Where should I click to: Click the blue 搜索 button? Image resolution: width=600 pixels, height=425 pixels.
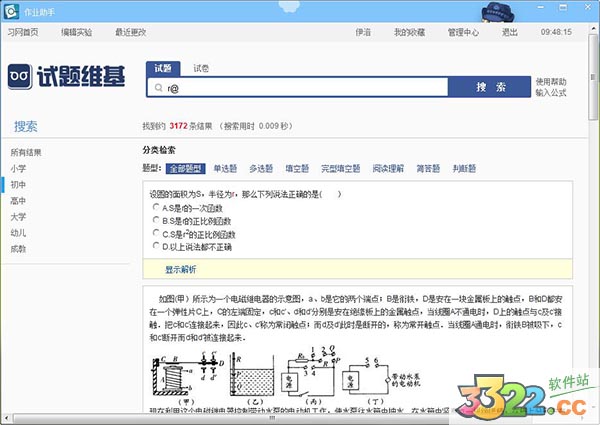click(490, 87)
